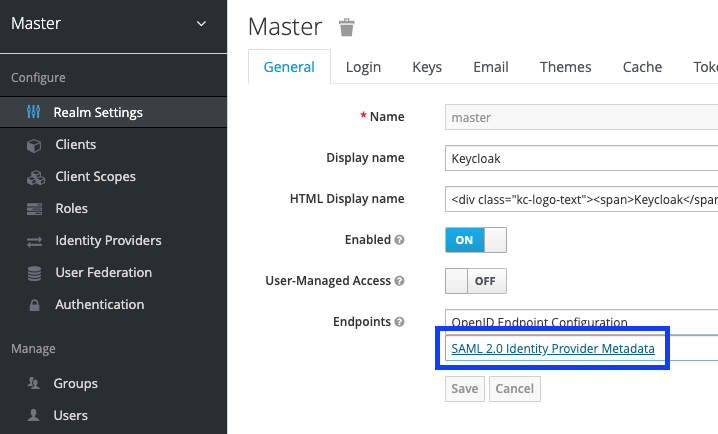Click the Client Scopes cubes icon

(x=36, y=178)
